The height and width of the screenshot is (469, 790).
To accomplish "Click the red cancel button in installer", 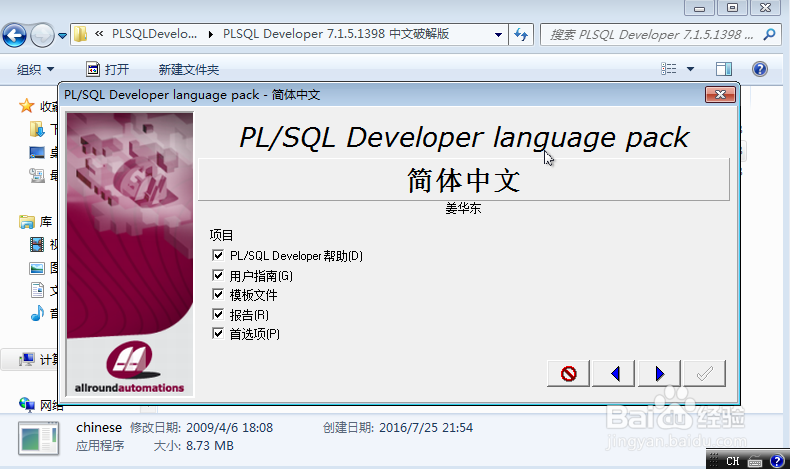I will 568,373.
